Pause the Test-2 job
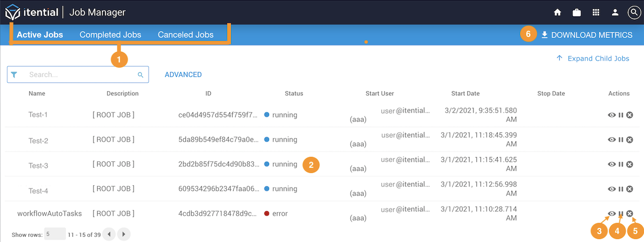The image size is (644, 242). [621, 139]
